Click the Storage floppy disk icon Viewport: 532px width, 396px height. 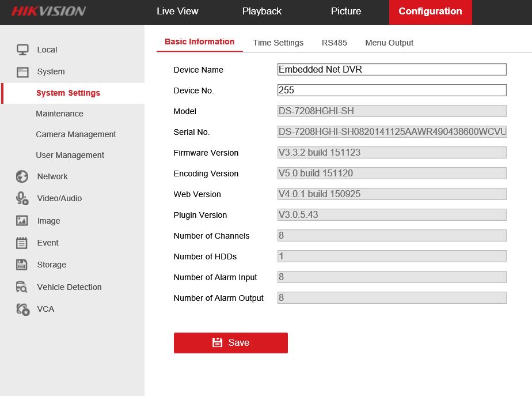tap(22, 265)
